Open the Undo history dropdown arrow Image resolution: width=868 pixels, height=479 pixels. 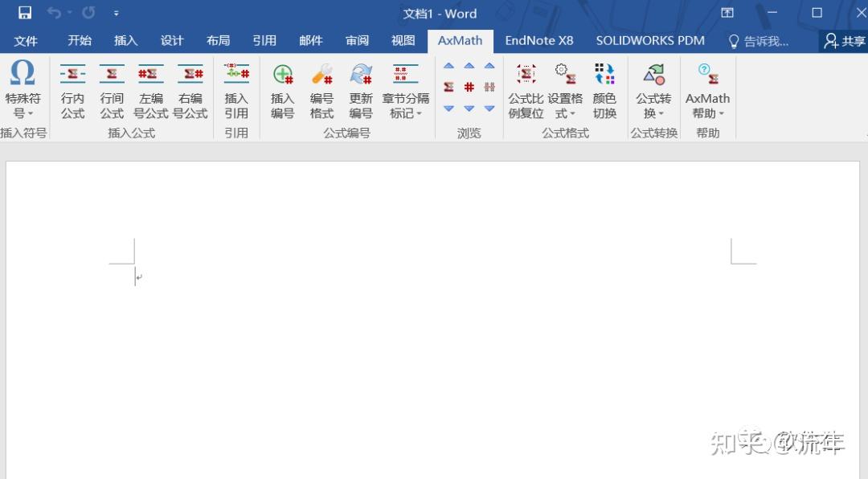(70, 13)
